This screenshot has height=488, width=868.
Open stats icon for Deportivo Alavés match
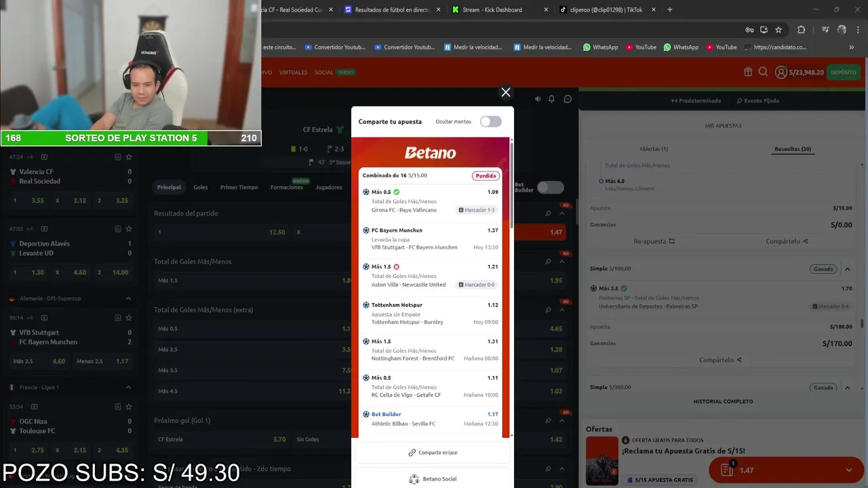(117, 229)
